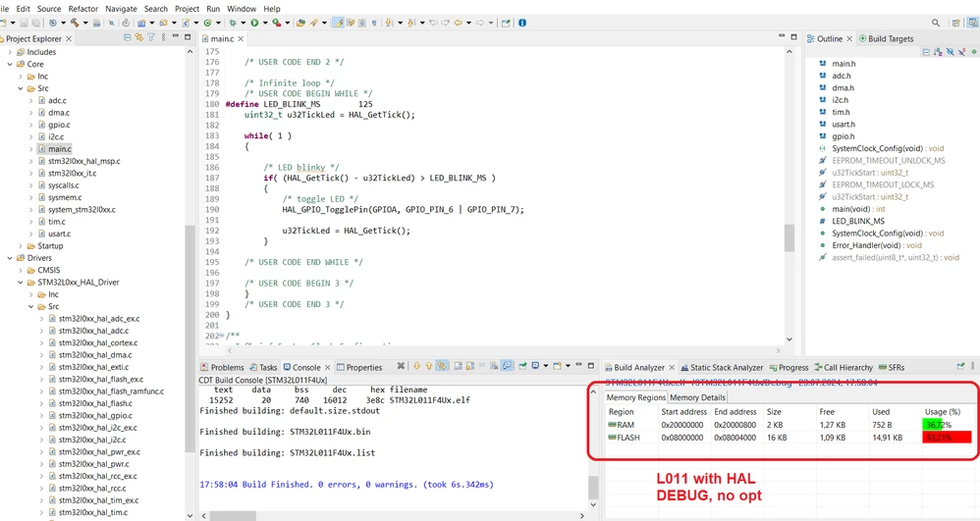Toggle the highlighted link icon beside Console error arrows
Image resolution: width=980 pixels, height=521 pixels.
click(x=442, y=366)
